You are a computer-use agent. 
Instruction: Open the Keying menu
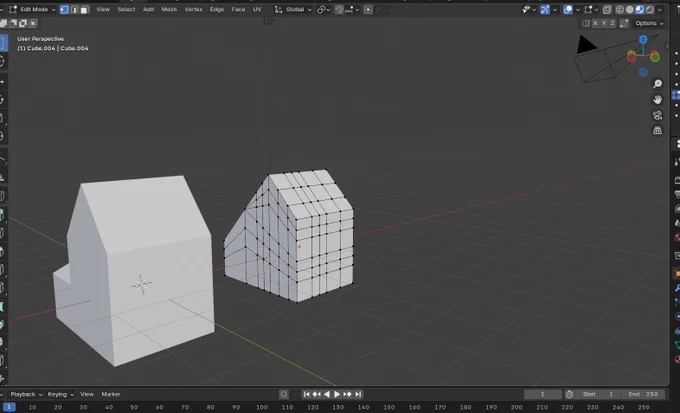pos(60,394)
